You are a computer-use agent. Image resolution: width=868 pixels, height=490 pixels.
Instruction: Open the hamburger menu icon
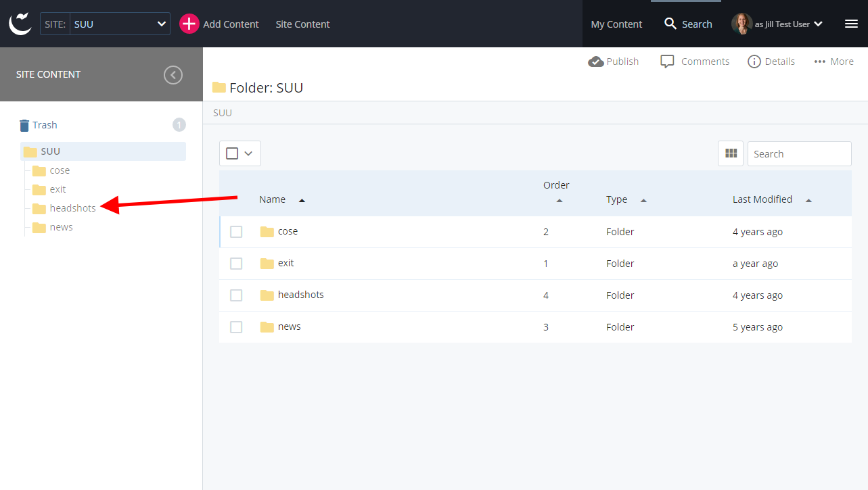click(x=851, y=24)
